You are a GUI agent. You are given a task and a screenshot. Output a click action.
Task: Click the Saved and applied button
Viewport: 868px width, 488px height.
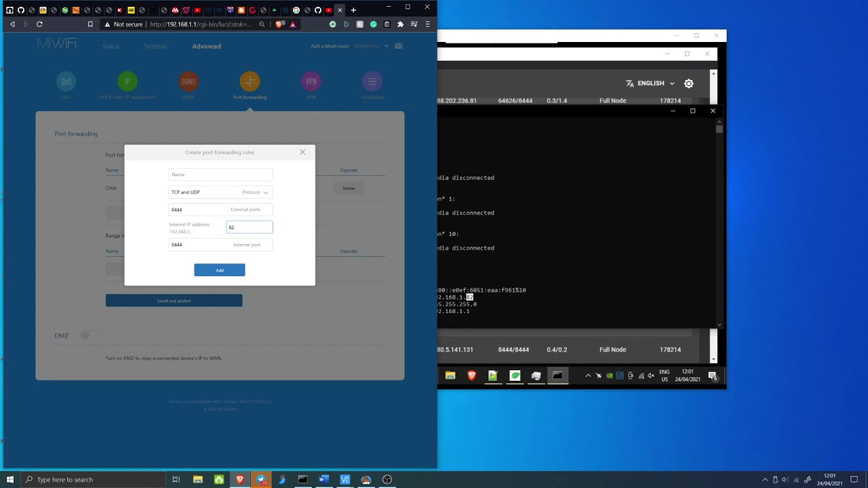click(174, 300)
